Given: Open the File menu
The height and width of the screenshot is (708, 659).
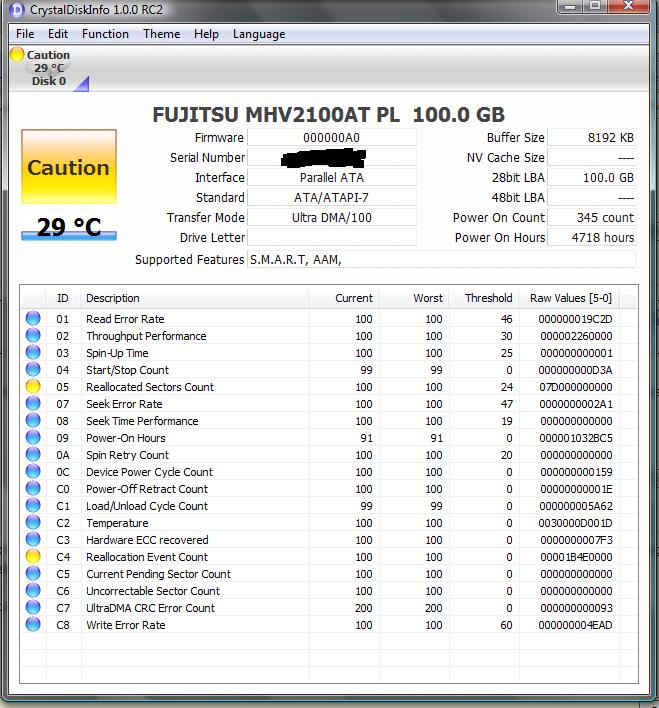Looking at the screenshot, I should (x=25, y=34).
